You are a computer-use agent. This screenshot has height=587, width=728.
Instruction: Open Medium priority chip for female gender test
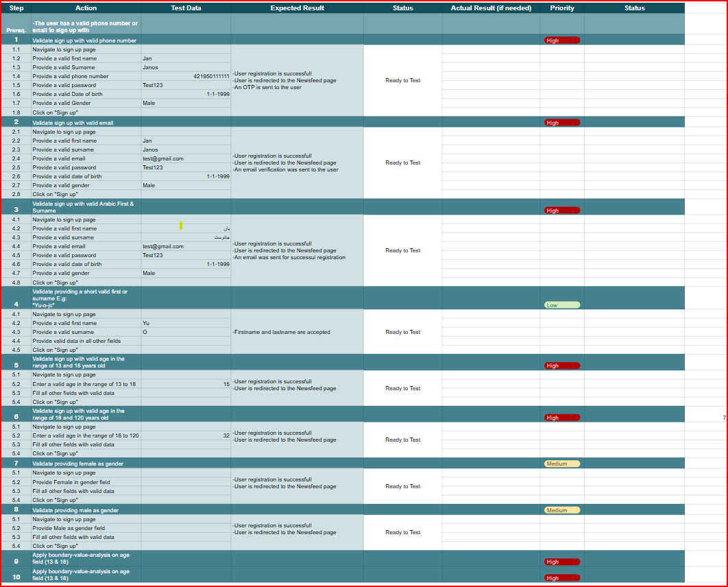[x=561, y=464]
